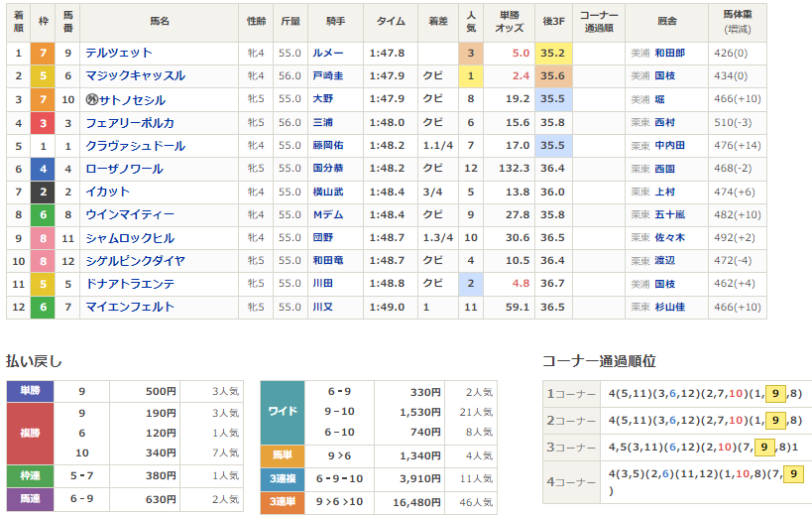Viewport: 812px width, 515px height.
Task: Open trainer 杉山佳 link
Action: 669,307
